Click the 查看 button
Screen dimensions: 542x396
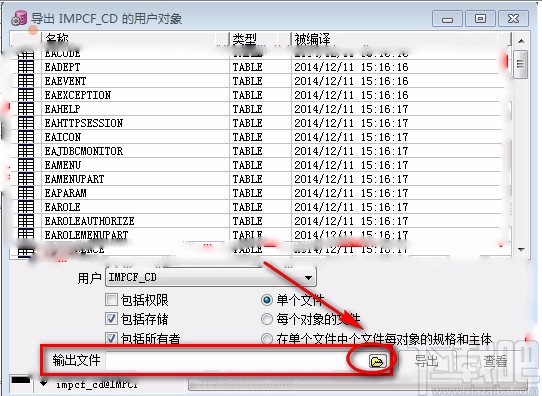(495, 361)
